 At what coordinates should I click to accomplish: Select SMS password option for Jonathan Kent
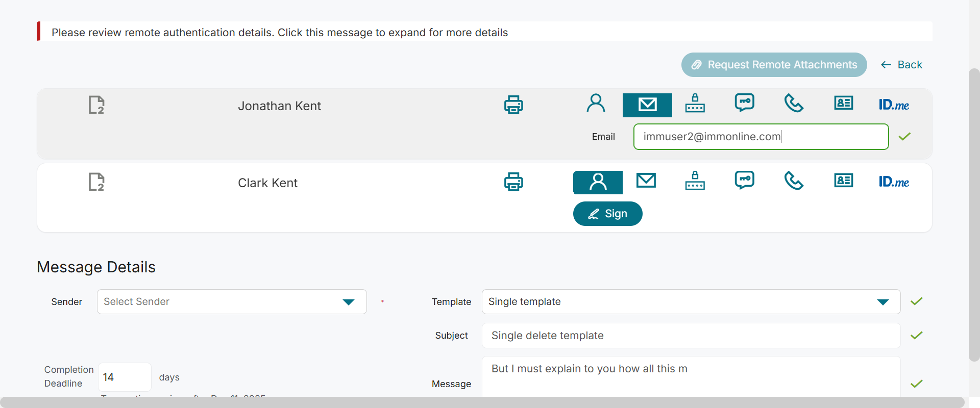(x=745, y=103)
